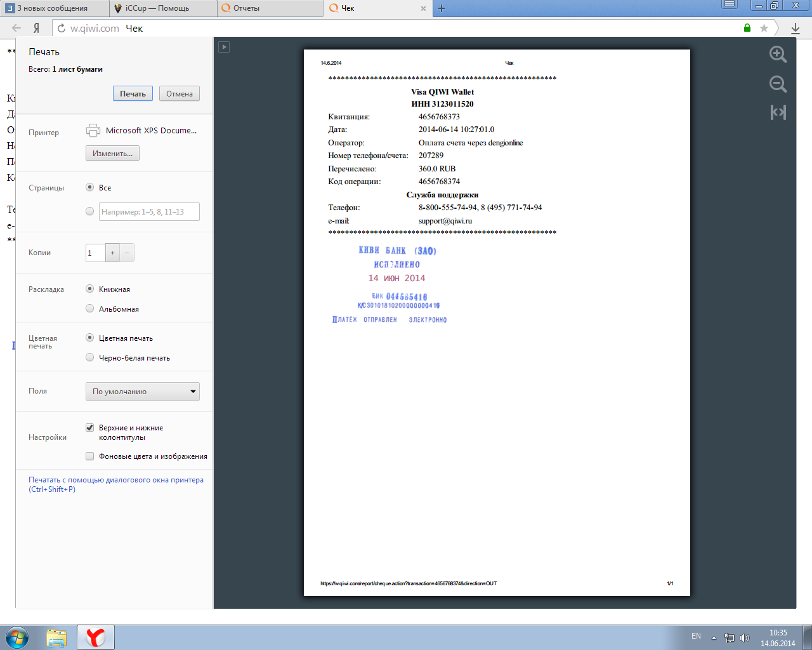Click Yandex browser taskbar icon
This screenshot has height=650, width=812.
96,637
